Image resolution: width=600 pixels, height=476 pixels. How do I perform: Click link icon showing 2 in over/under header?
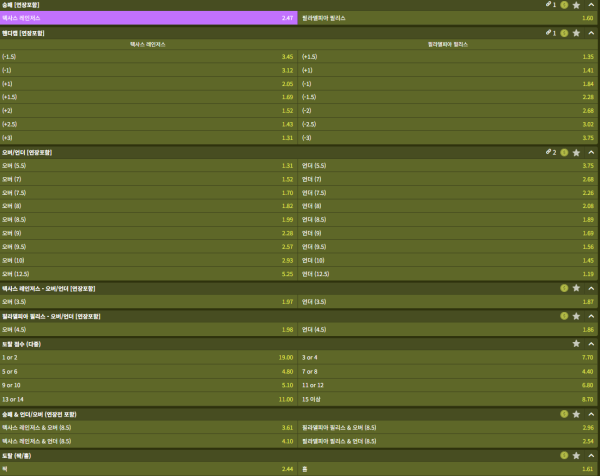click(x=548, y=152)
